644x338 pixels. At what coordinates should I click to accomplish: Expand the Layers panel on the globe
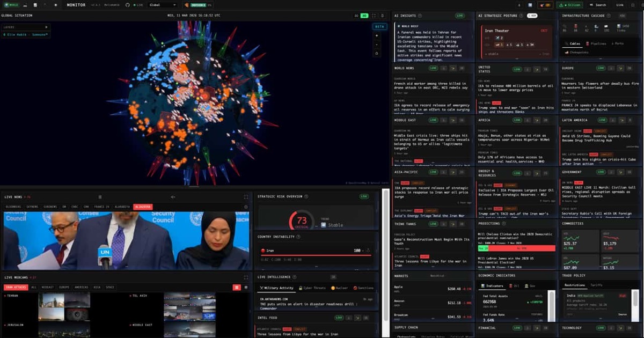[46, 27]
